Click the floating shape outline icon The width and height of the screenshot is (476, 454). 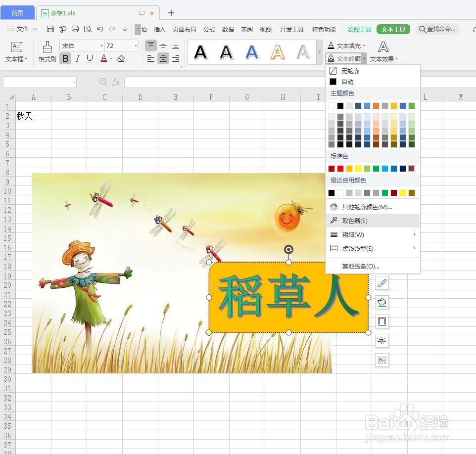coord(382,321)
